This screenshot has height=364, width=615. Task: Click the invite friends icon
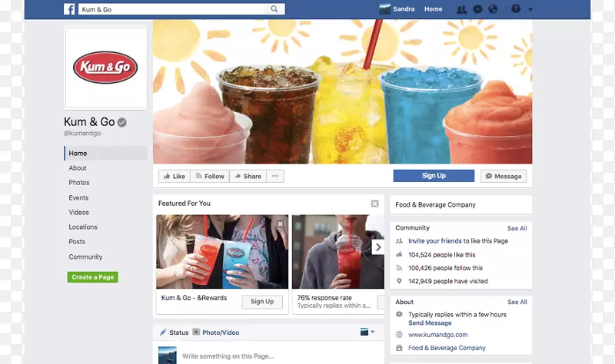click(x=399, y=241)
